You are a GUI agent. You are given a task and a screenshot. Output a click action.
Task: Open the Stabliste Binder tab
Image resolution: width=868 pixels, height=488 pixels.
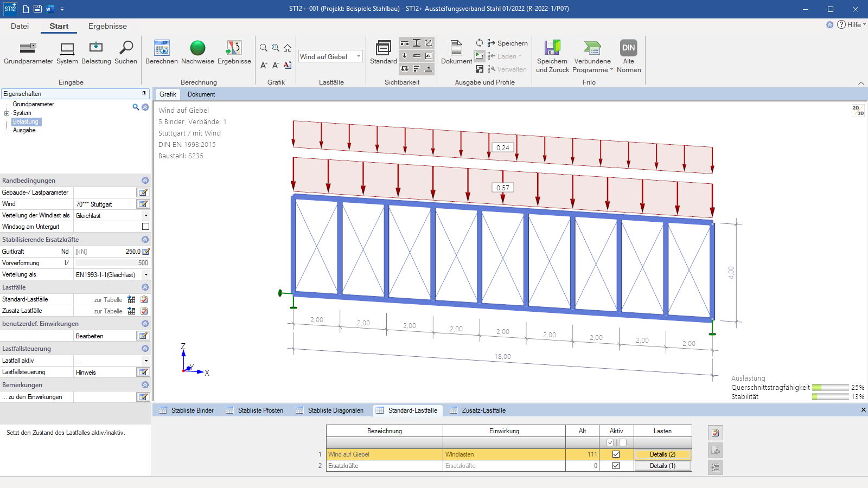187,410
